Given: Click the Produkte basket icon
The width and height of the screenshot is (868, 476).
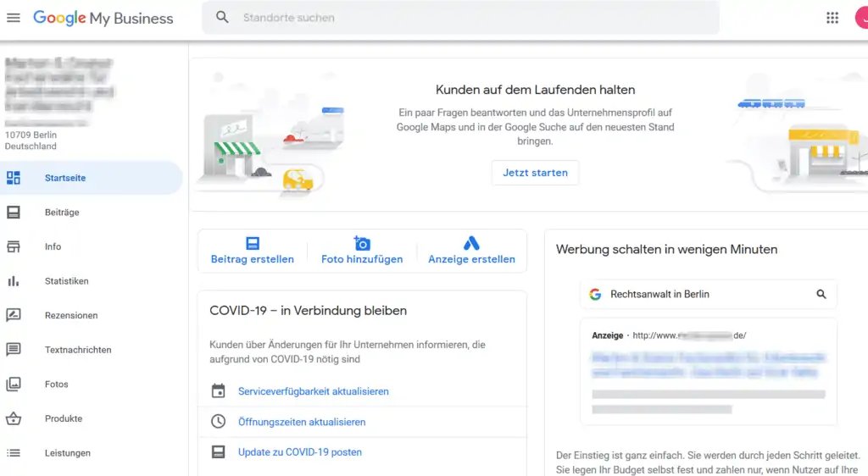Looking at the screenshot, I should point(14,418).
